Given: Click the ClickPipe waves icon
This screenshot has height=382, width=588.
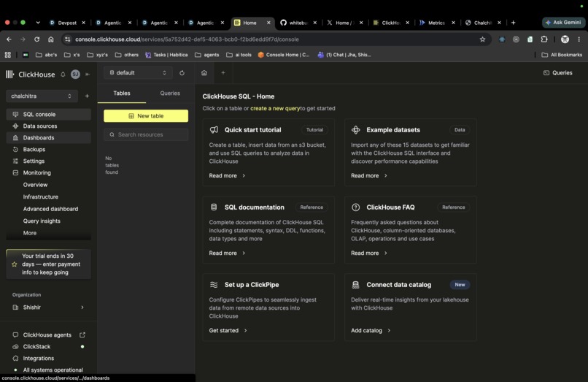Looking at the screenshot, I should [x=214, y=285].
